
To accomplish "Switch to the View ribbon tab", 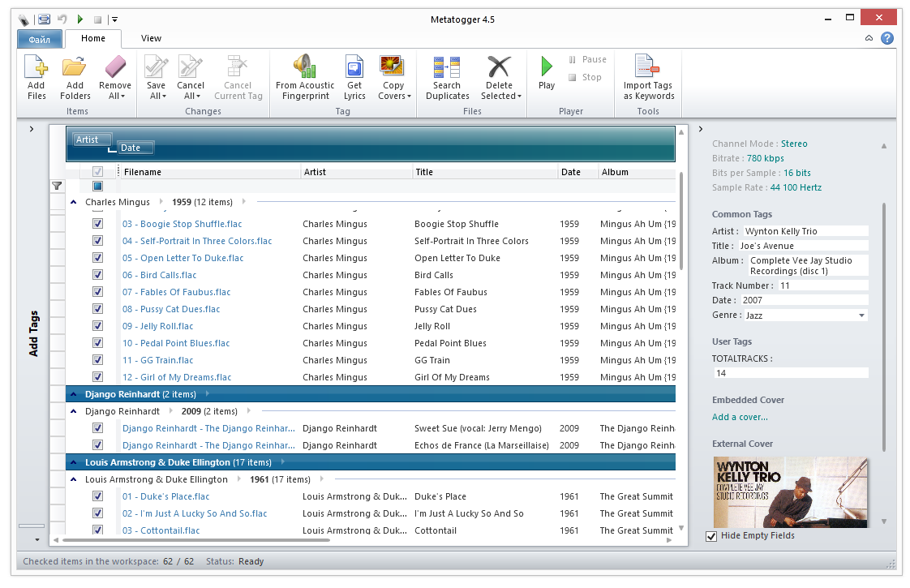I will click(x=151, y=38).
